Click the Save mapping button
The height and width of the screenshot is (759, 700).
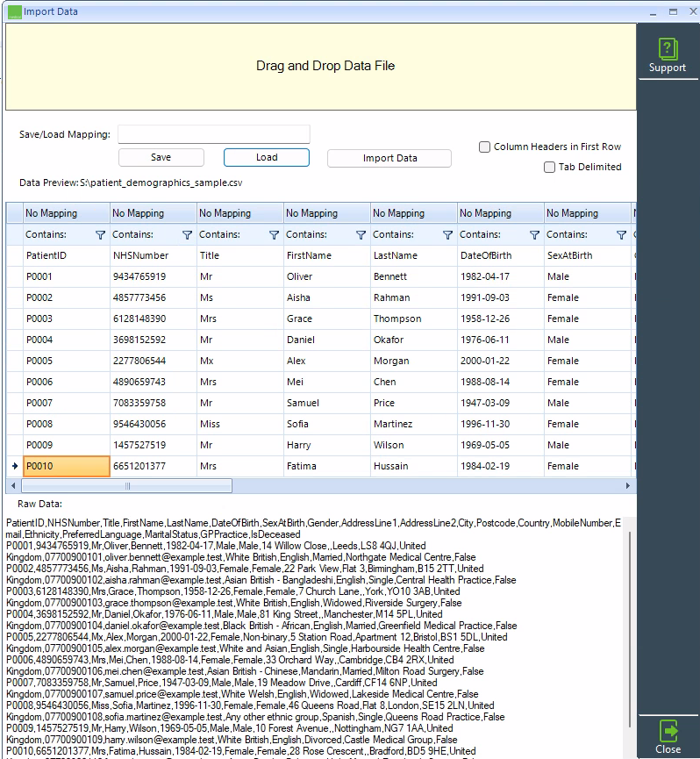[x=161, y=157]
